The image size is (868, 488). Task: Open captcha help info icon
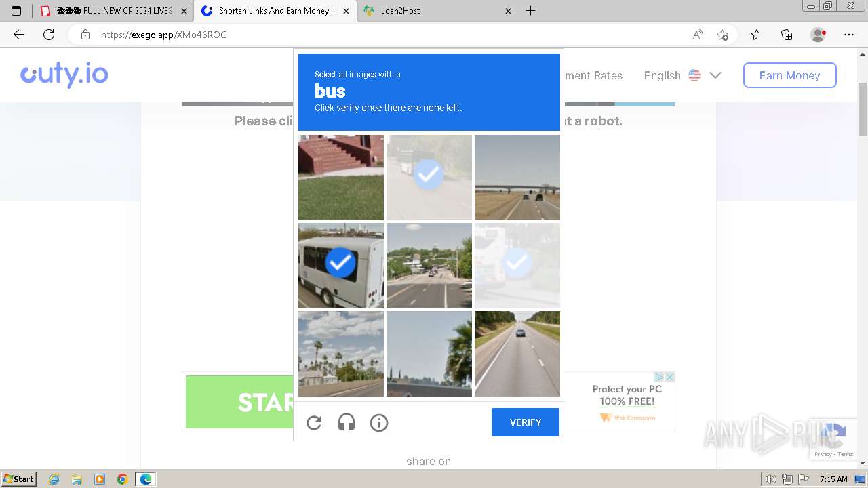coord(379,423)
